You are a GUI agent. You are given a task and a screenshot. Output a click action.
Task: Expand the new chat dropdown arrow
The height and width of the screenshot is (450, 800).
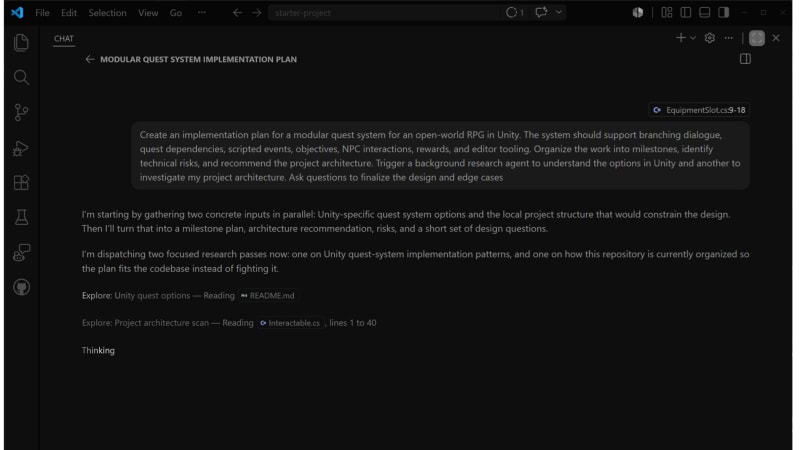[x=693, y=38]
